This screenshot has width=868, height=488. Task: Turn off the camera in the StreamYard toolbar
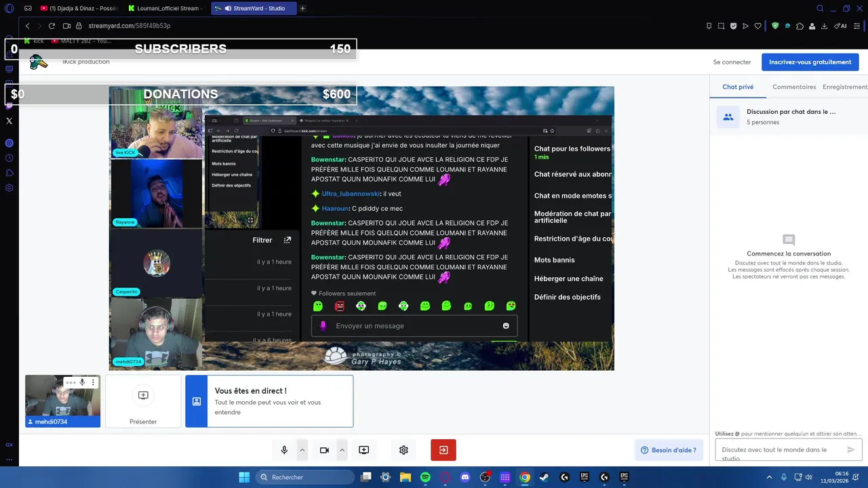pos(324,450)
